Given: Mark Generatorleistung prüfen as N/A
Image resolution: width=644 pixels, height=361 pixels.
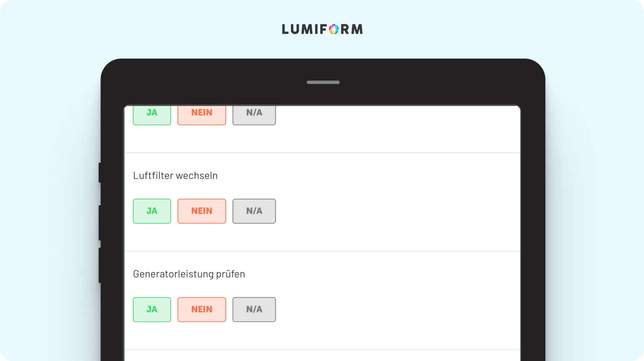Looking at the screenshot, I should 254,309.
